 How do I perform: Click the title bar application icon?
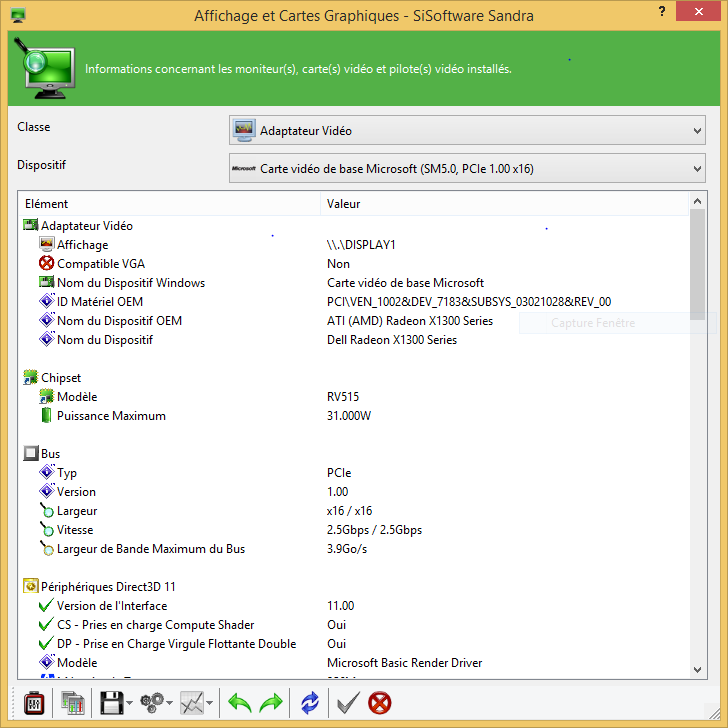(x=18, y=15)
